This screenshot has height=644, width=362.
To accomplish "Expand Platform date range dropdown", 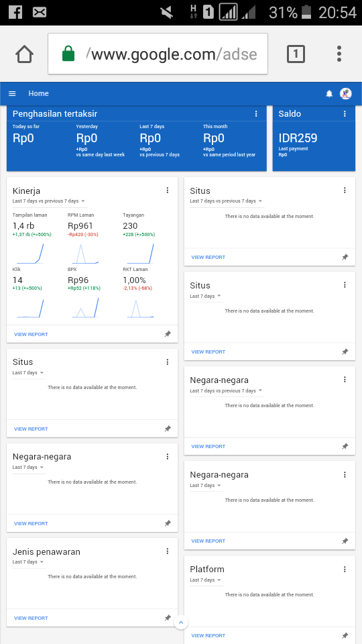I will coord(205,580).
